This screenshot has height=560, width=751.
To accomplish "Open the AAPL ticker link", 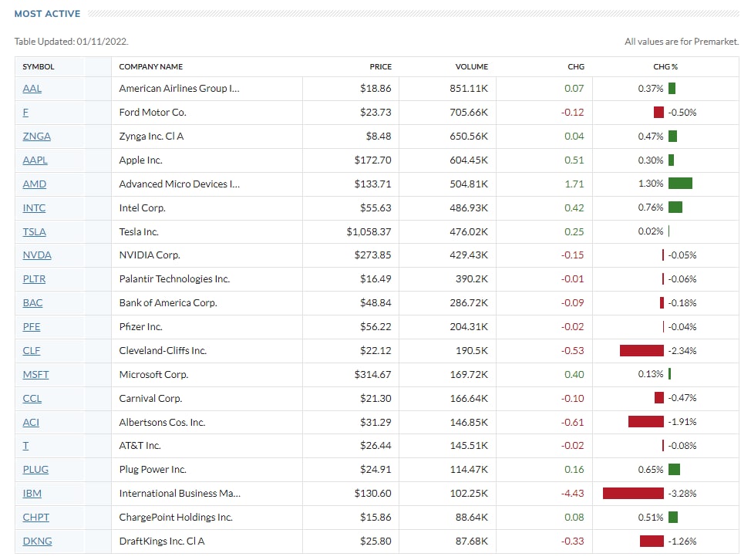I will (35, 160).
